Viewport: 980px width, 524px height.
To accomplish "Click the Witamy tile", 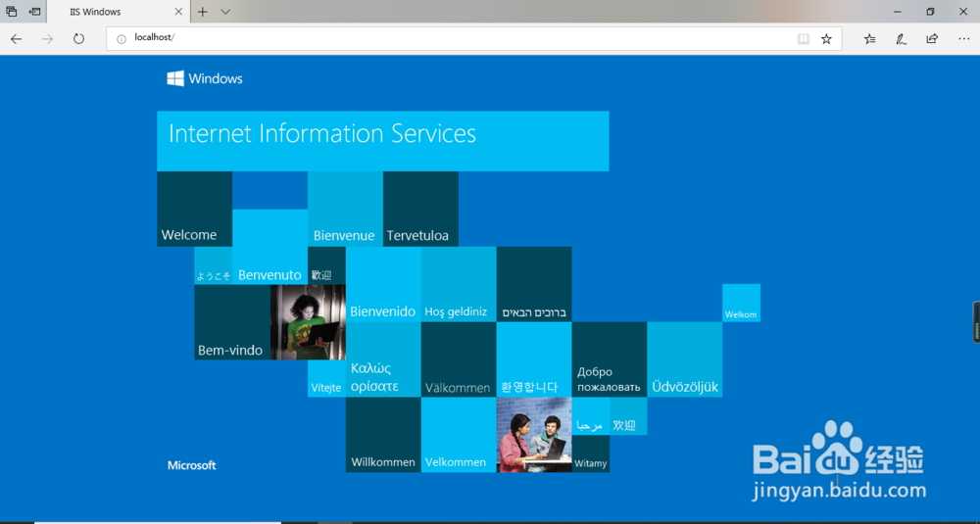I will point(591,454).
